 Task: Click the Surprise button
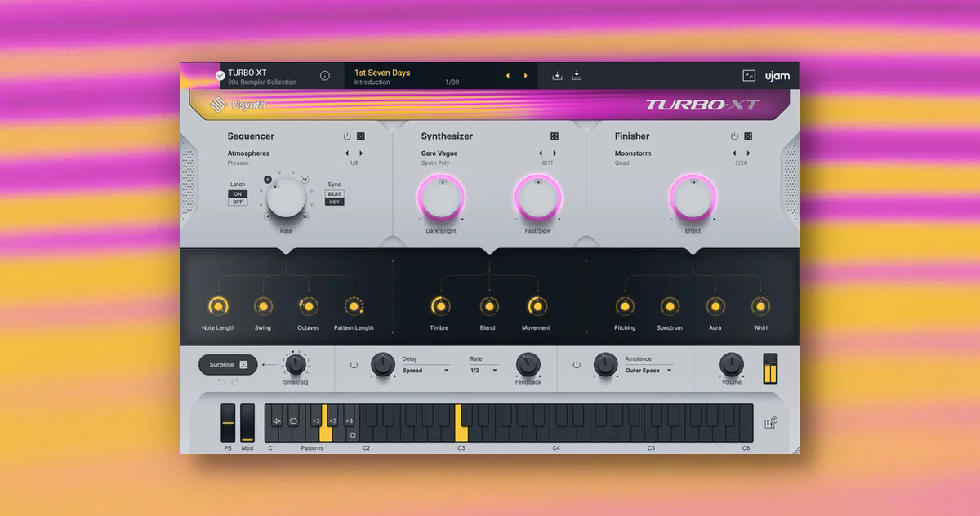228,365
